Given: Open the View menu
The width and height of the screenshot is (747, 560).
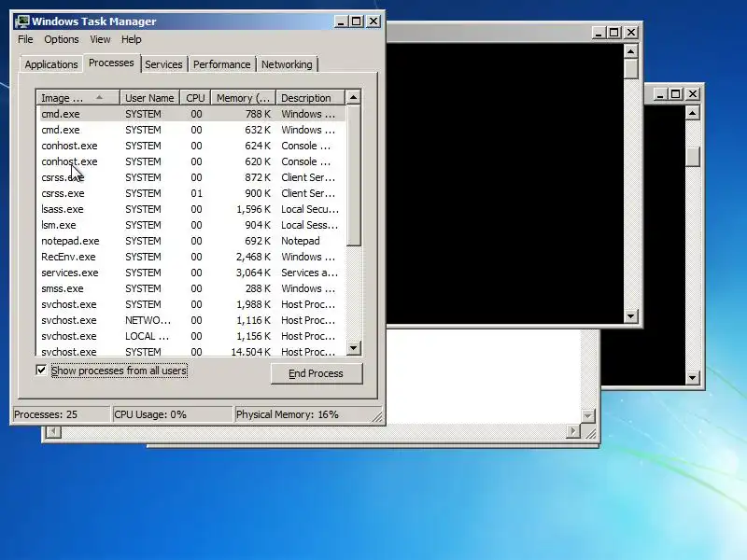Looking at the screenshot, I should tap(100, 39).
